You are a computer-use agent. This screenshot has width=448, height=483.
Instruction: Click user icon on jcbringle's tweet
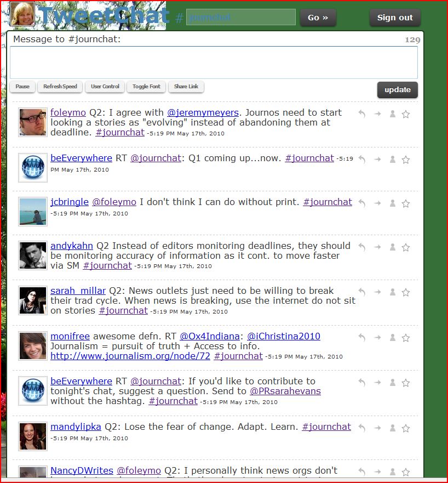point(393,203)
